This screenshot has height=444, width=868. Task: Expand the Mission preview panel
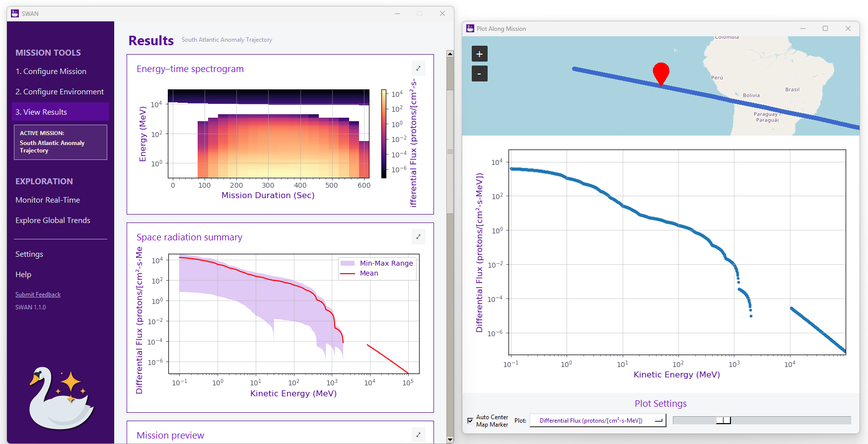pos(418,435)
